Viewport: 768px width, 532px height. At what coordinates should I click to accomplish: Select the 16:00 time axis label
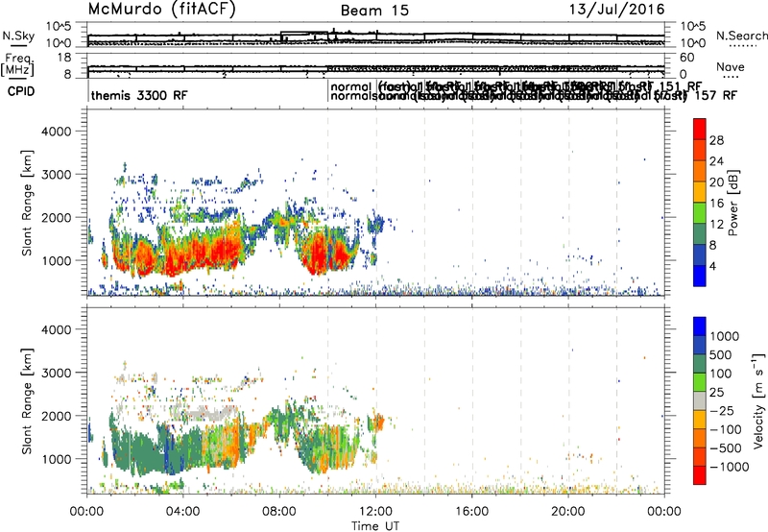(x=471, y=512)
